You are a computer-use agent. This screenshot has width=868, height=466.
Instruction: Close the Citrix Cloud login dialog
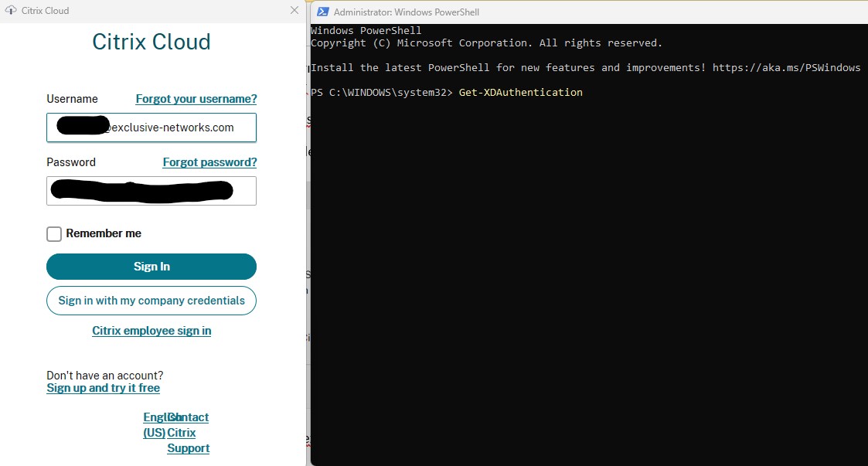coord(294,11)
